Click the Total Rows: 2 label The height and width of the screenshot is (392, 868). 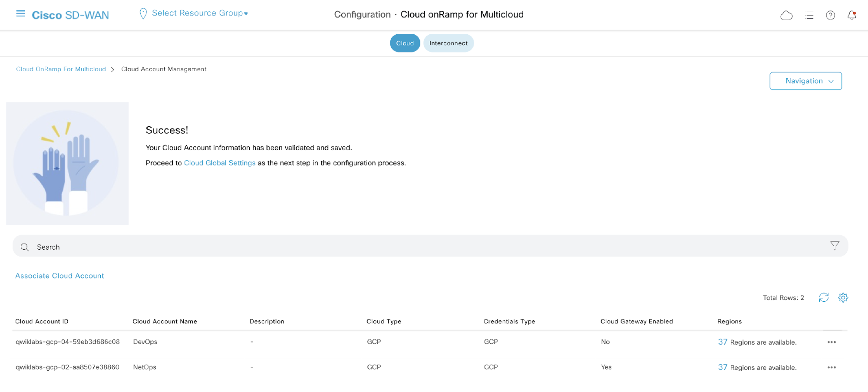pos(783,298)
